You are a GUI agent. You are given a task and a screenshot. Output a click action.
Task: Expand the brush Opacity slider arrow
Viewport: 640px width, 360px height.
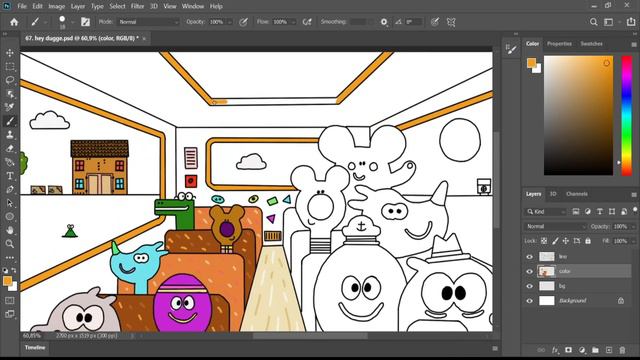[230, 22]
